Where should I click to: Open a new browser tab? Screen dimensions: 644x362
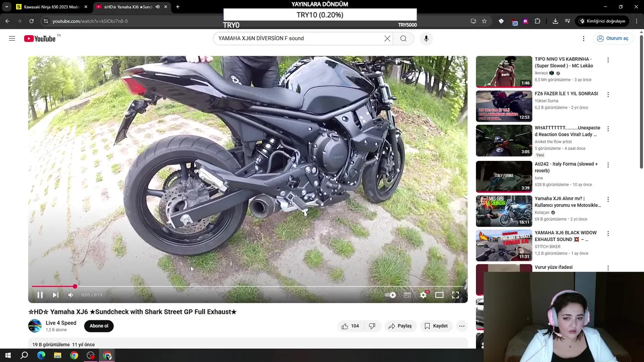(178, 7)
